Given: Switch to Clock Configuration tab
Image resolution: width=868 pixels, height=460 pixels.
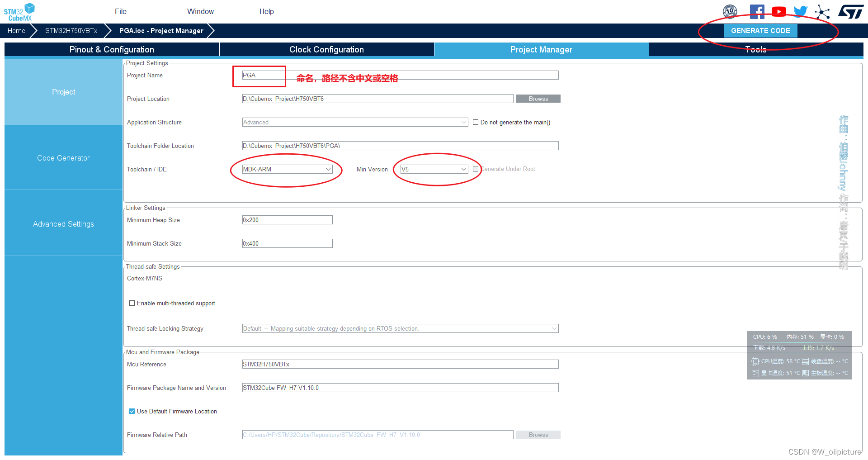Looking at the screenshot, I should pos(326,49).
